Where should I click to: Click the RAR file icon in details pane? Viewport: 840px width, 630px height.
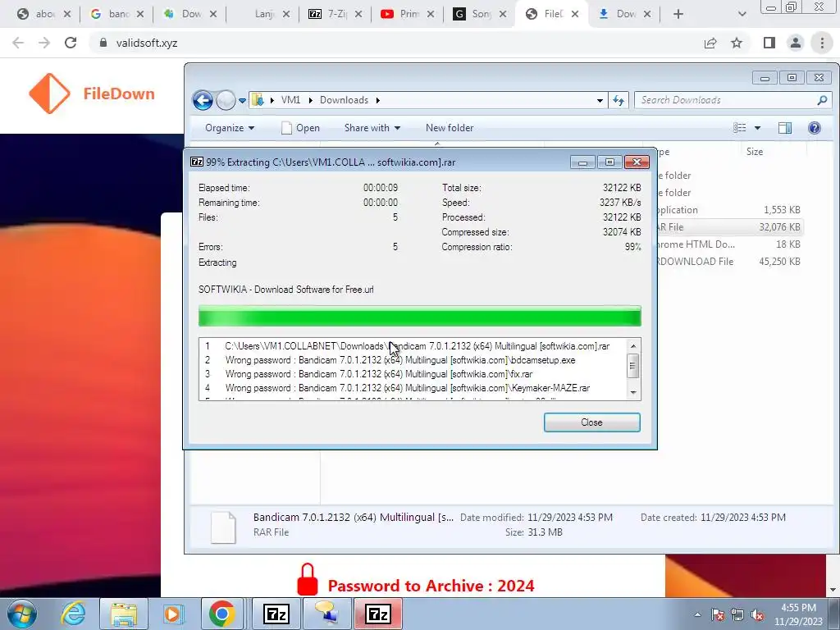[x=223, y=527]
